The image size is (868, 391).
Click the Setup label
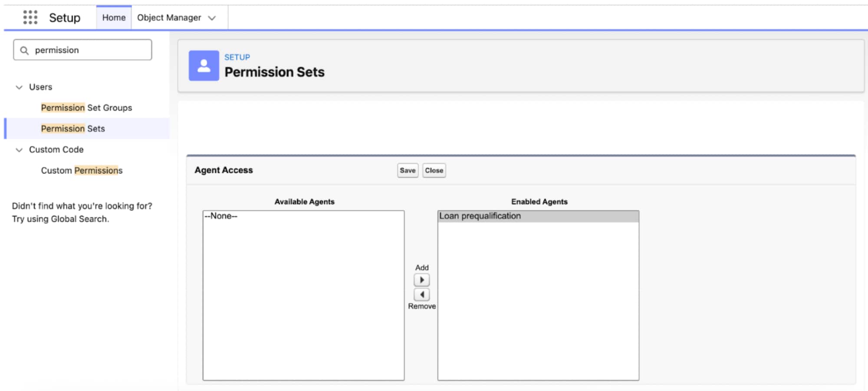64,18
